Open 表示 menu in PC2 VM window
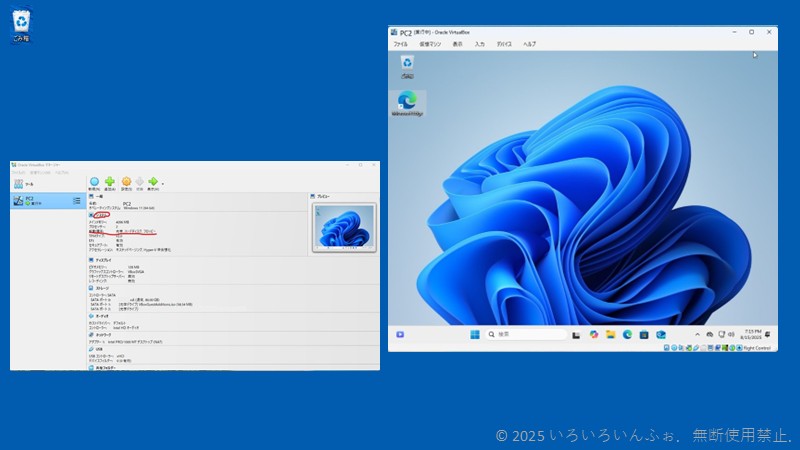 pos(458,44)
